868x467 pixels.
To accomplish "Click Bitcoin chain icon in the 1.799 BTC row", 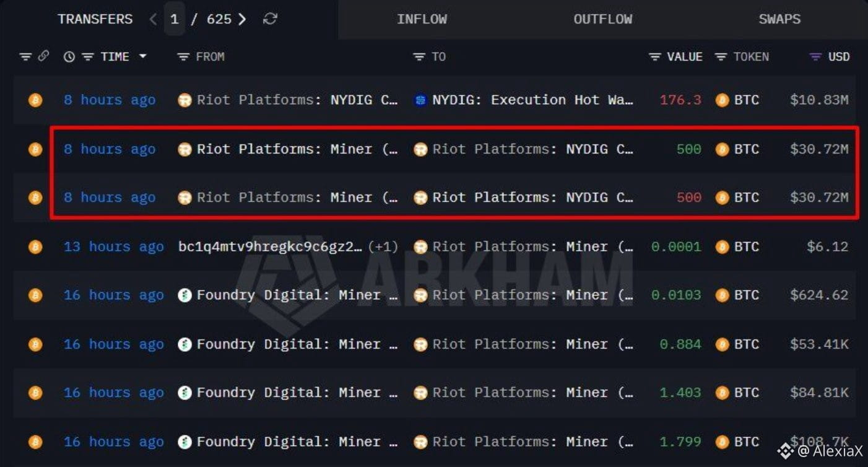I will click(x=35, y=442).
